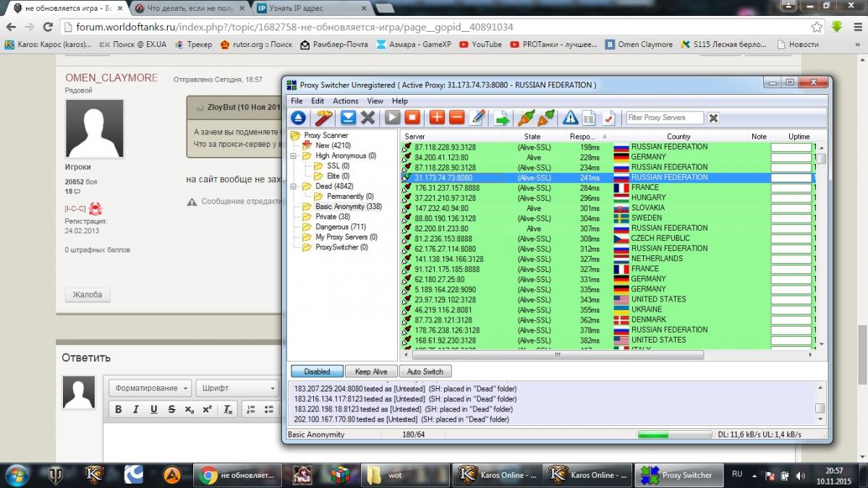Image resolution: width=868 pixels, height=488 pixels.
Task: Click the red minus remove-proxy toolbar icon
Action: click(x=456, y=117)
